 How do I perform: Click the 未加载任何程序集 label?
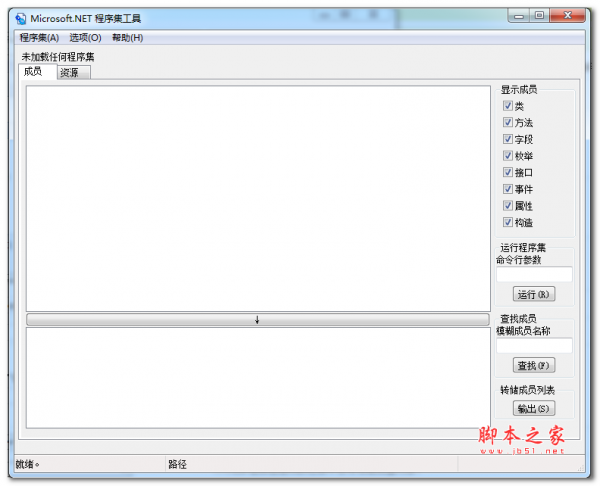coord(58,57)
